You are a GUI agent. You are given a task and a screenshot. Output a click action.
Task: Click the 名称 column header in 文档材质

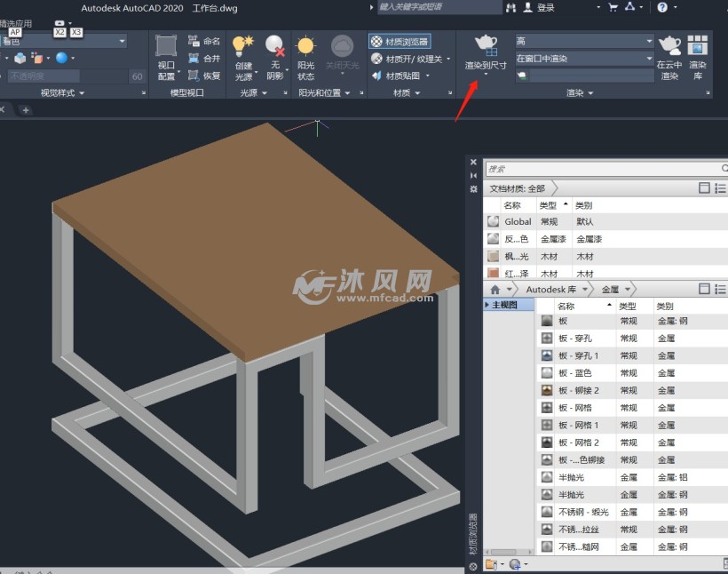coord(512,205)
